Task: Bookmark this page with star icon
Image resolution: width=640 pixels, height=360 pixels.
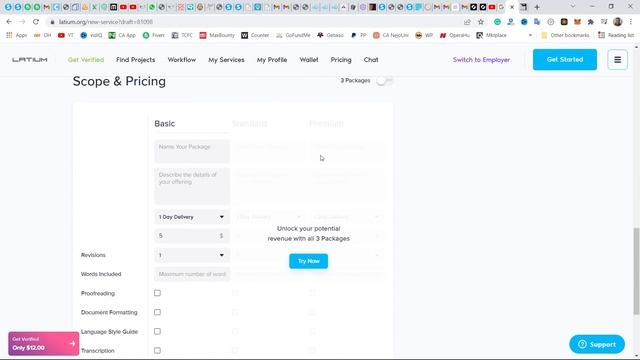Action: [x=481, y=22]
